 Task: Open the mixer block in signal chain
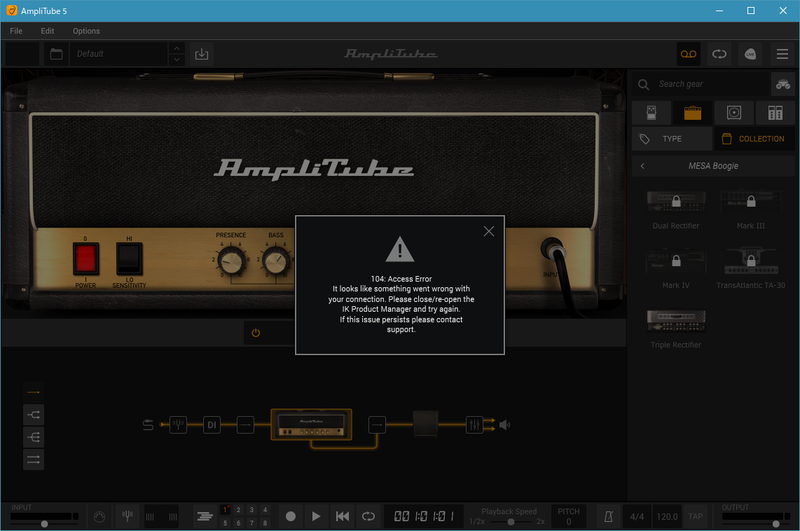click(x=474, y=424)
